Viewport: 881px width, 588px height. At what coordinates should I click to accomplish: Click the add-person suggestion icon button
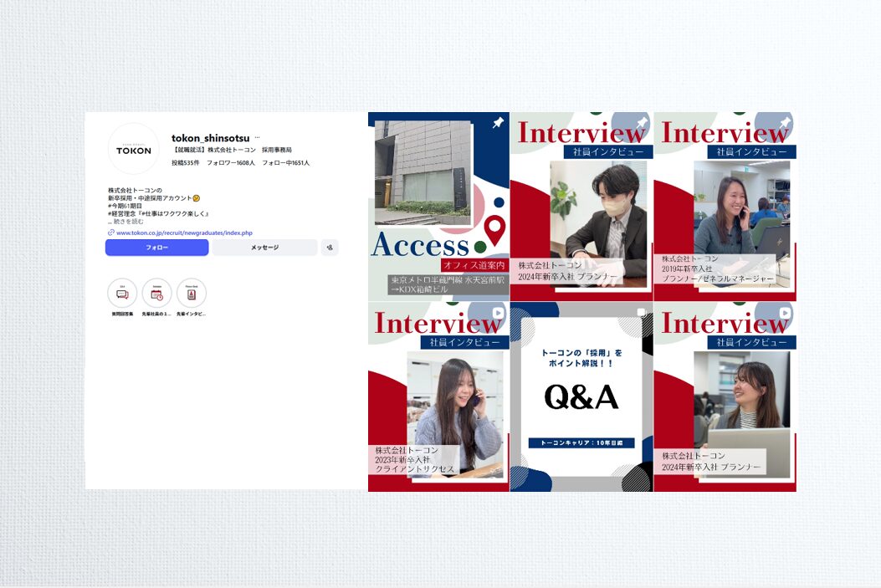point(330,248)
